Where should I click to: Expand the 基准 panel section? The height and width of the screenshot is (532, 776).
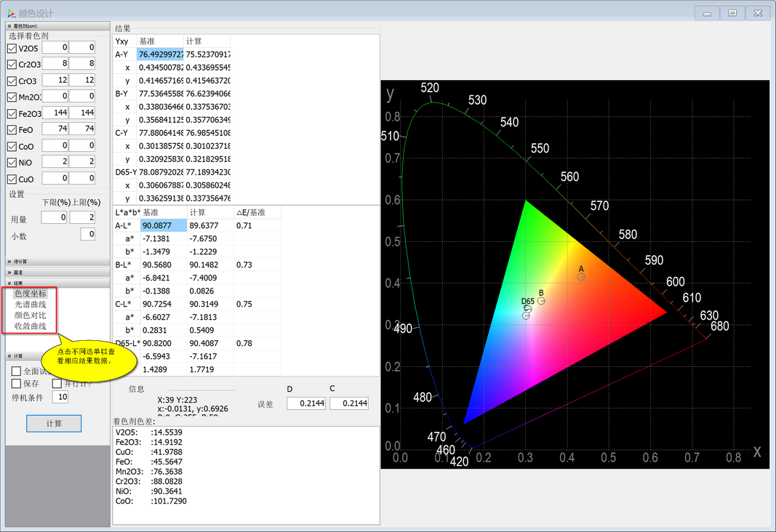(57, 272)
